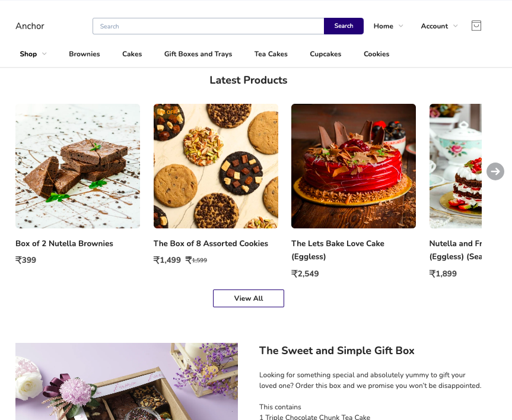The height and width of the screenshot is (420, 512).
Task: Expand the Shop dropdown chevron
Action: [44, 54]
